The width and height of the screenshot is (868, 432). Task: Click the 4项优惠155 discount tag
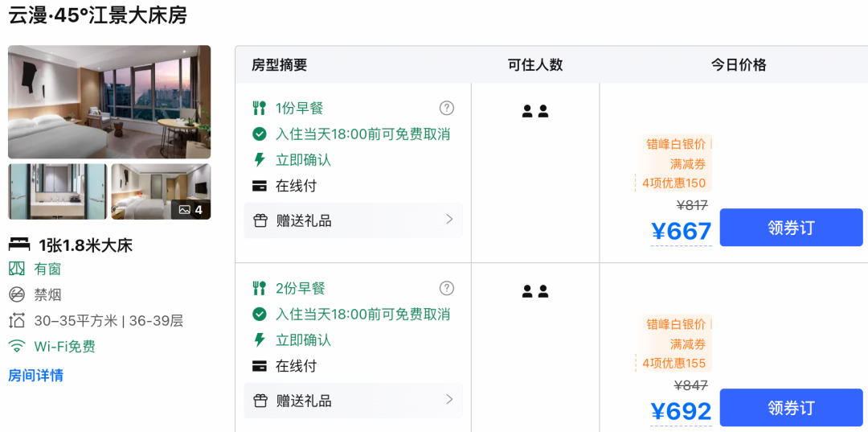click(x=674, y=364)
